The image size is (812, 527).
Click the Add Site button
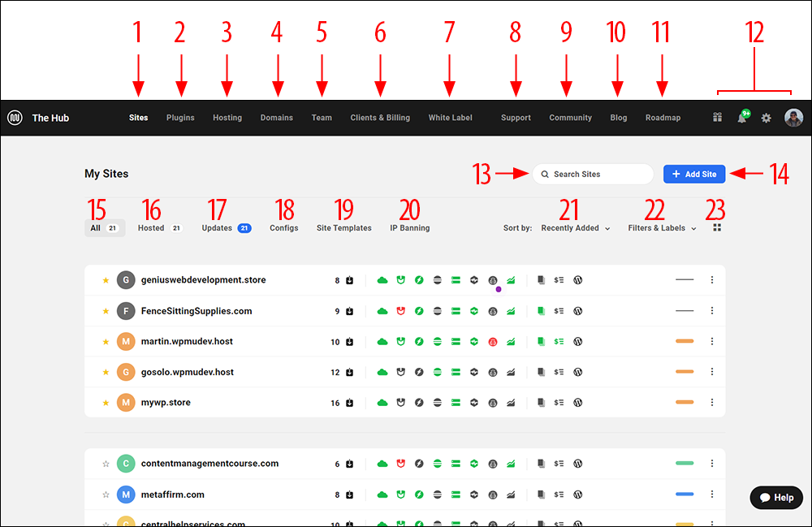694,175
